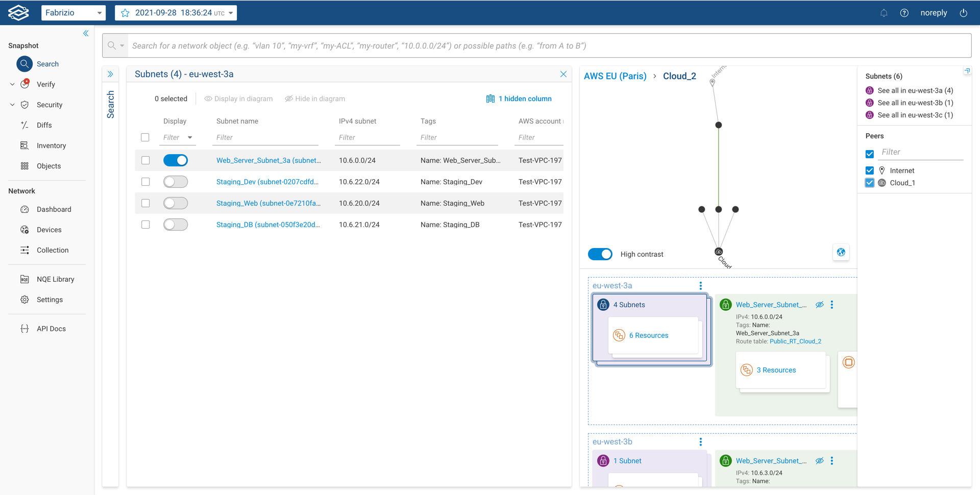This screenshot has height=495, width=980.
Task: Open the Inventory page
Action: coord(51,145)
